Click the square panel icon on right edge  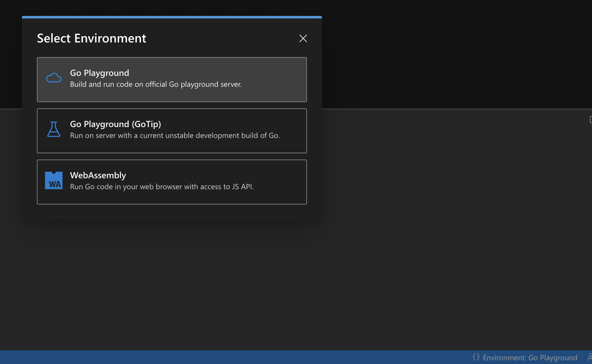click(x=590, y=120)
